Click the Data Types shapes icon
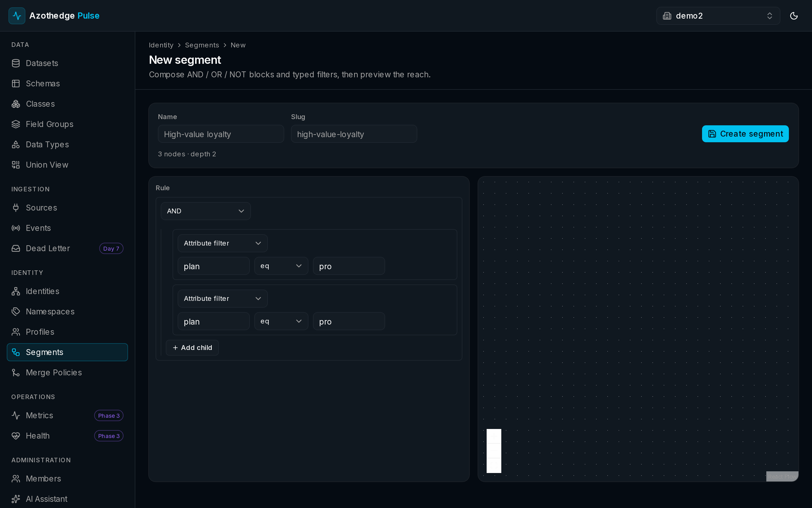812x508 pixels. coord(16,144)
